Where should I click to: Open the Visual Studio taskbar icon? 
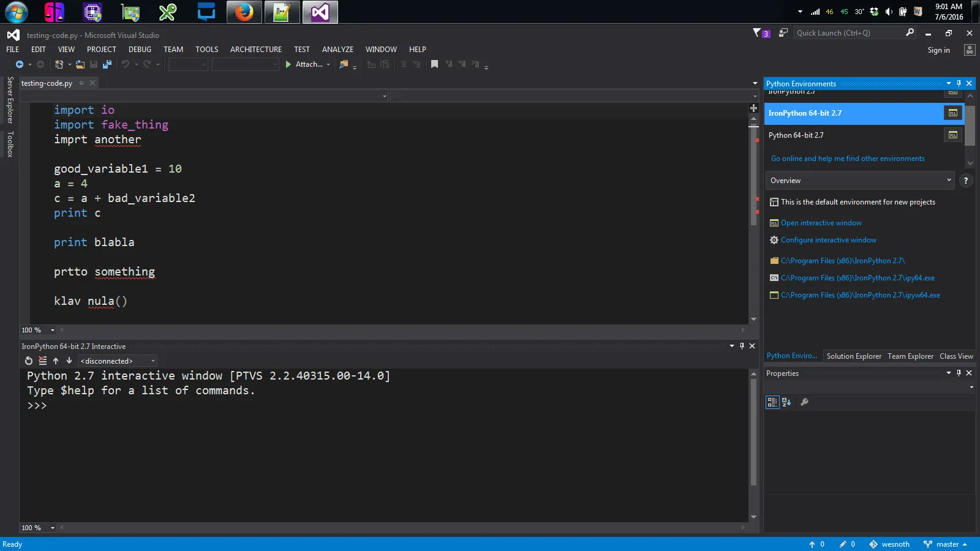(x=320, y=12)
